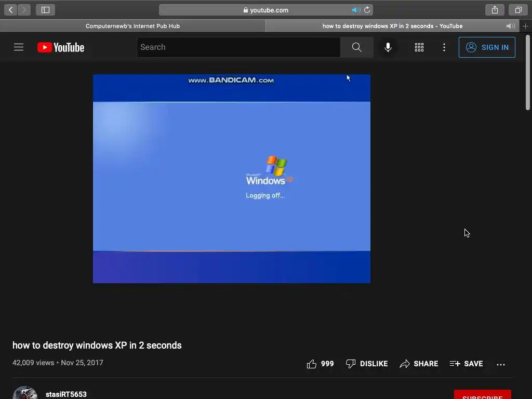Search with your voice microphone icon
Viewport: 532px width, 399px height.
[388, 47]
